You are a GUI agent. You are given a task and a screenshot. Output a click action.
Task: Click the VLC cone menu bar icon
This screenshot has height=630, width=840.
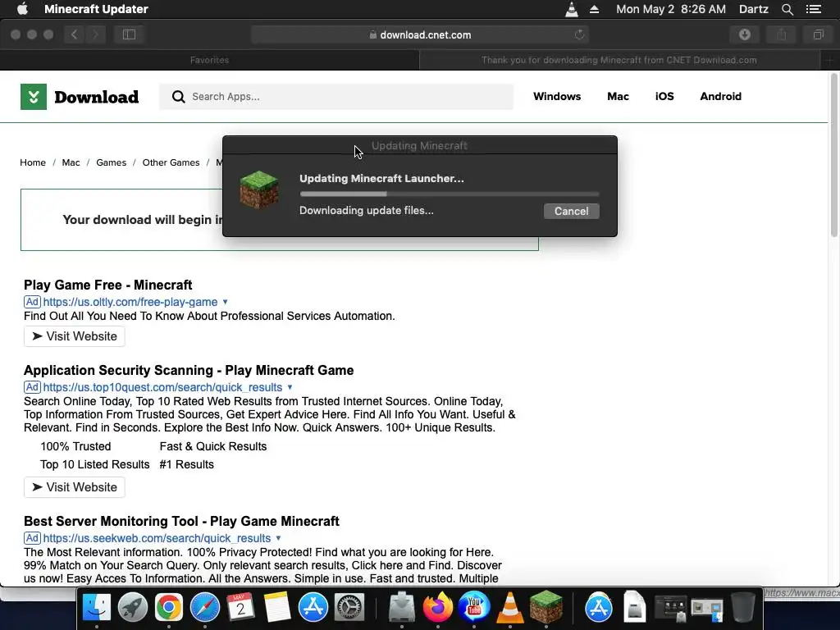572,8
